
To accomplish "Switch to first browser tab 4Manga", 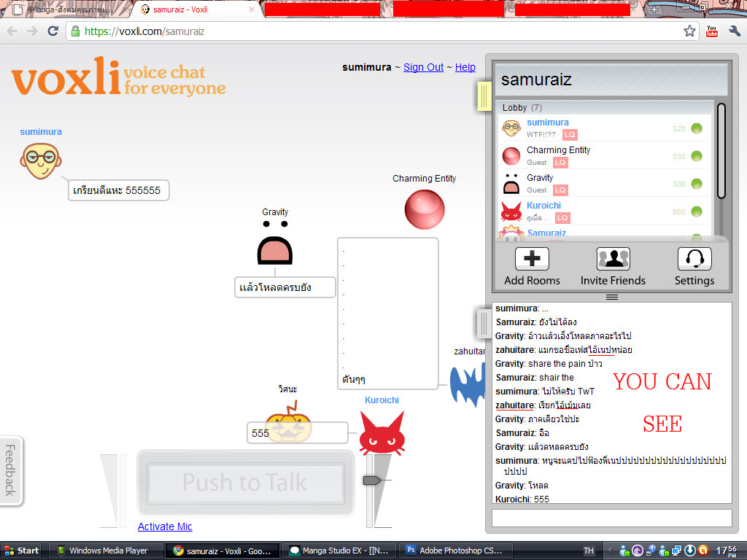I will (x=66, y=9).
